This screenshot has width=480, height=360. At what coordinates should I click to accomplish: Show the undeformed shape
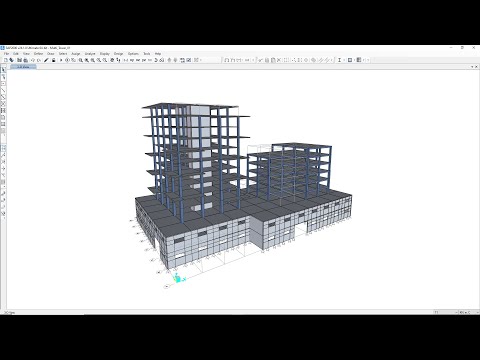pyautogui.click(x=227, y=60)
